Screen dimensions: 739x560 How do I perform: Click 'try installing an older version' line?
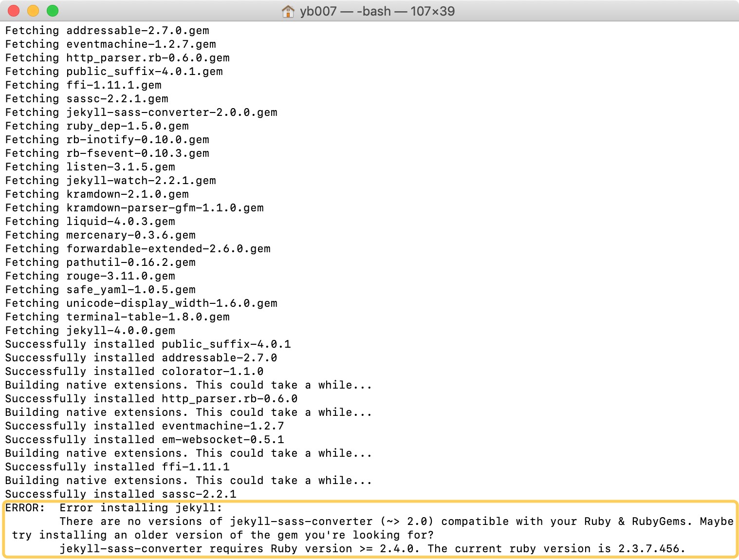[223, 535]
